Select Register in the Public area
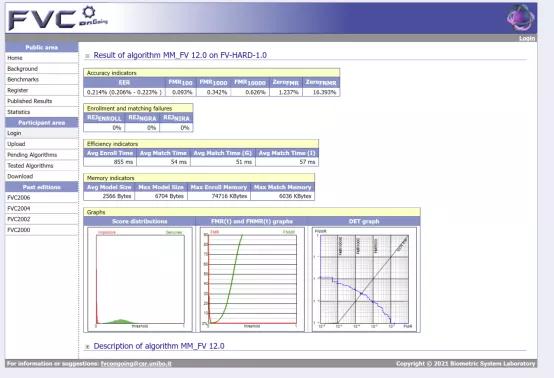 tap(18, 90)
